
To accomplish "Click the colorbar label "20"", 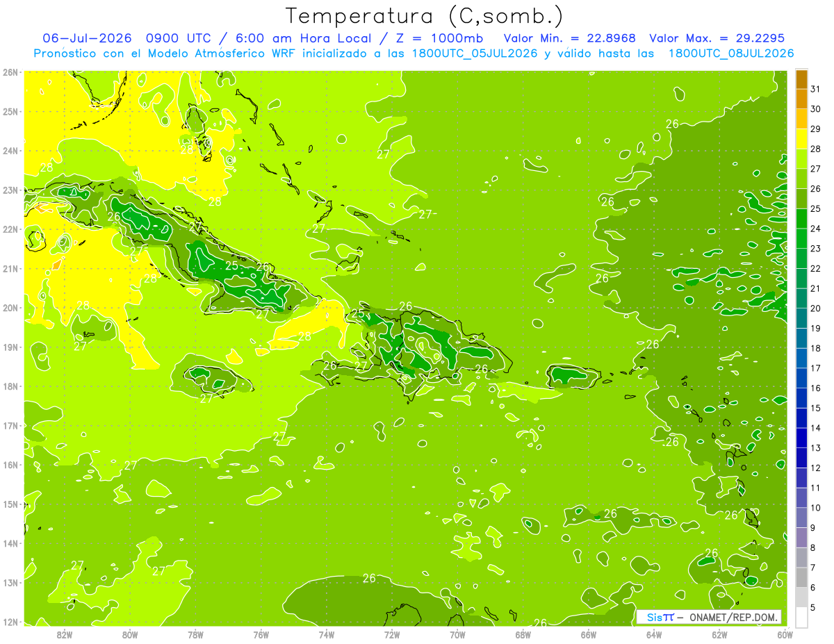I will point(815,308).
